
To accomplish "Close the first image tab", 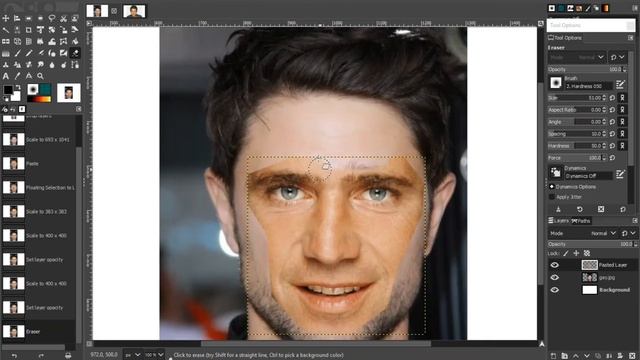I will pos(114,11).
